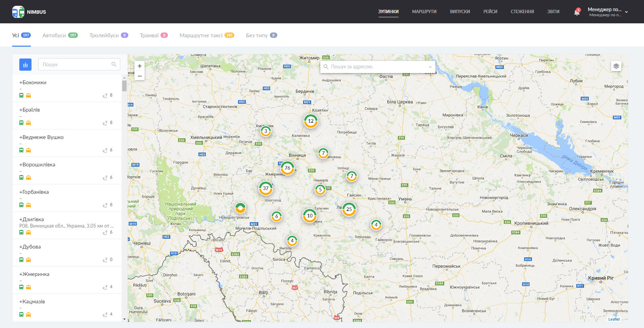The image size is (644, 328).
Task: Click the map cluster marker with 12
Action: coord(310,121)
